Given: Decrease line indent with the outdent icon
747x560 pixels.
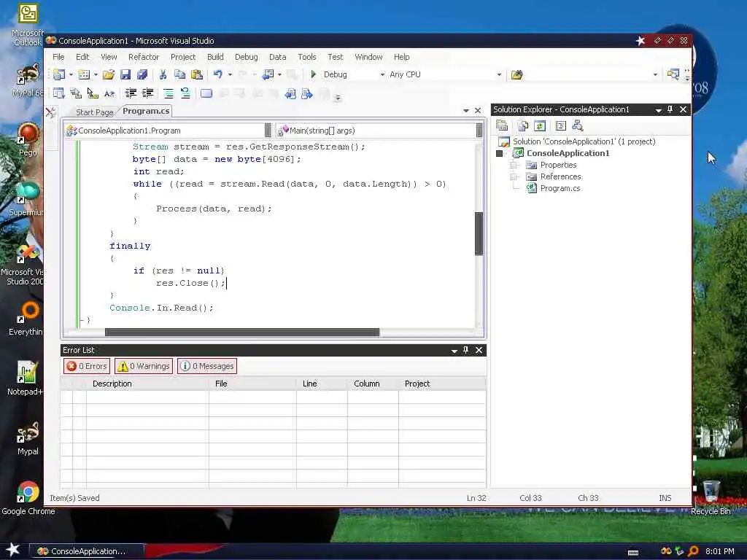Looking at the screenshot, I should (131, 93).
